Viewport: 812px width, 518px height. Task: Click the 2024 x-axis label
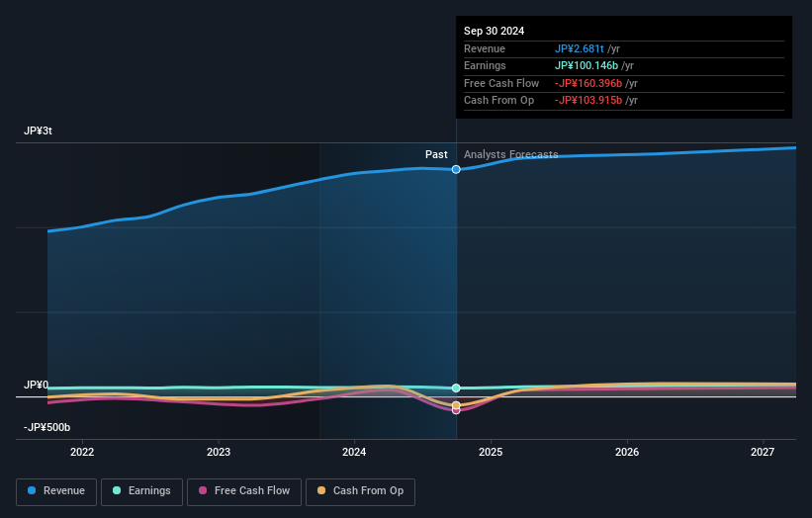[x=354, y=453]
